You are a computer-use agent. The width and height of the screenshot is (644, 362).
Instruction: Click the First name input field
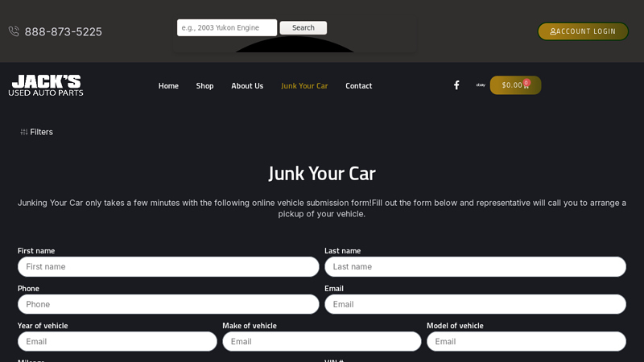(168, 267)
